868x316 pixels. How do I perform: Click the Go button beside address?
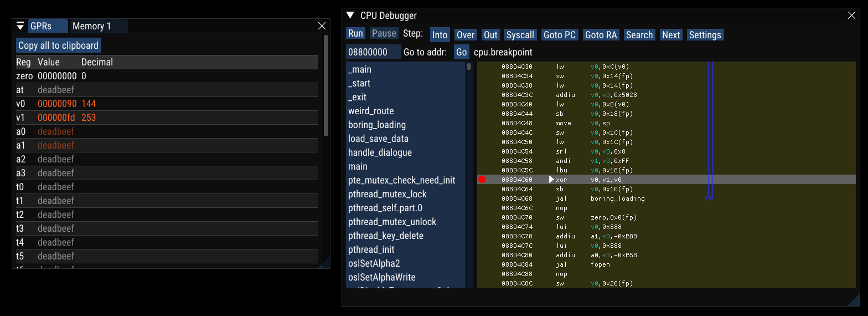[462, 52]
